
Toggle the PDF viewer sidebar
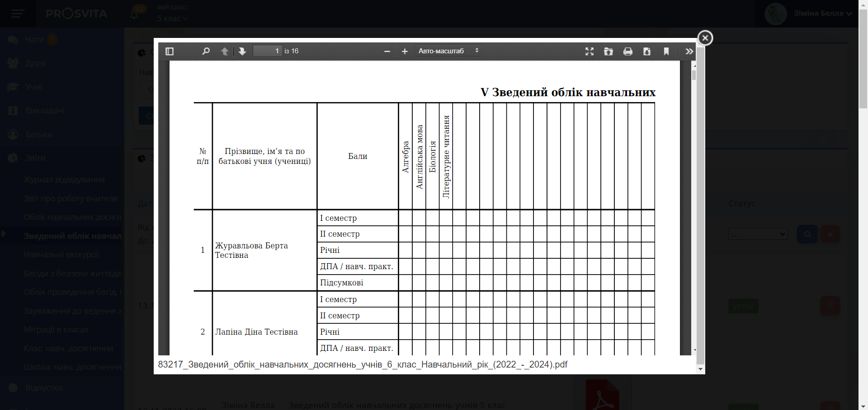pos(170,51)
